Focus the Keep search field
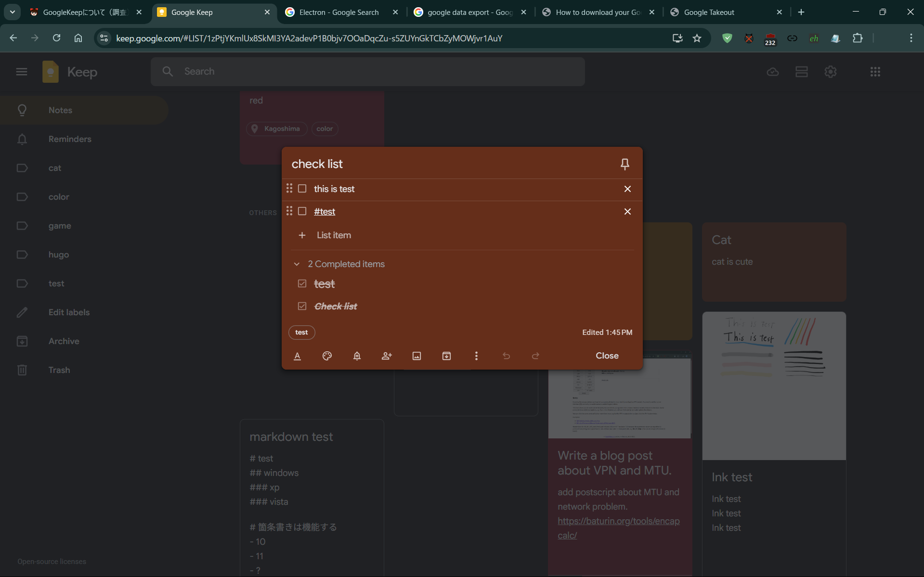 click(x=368, y=72)
